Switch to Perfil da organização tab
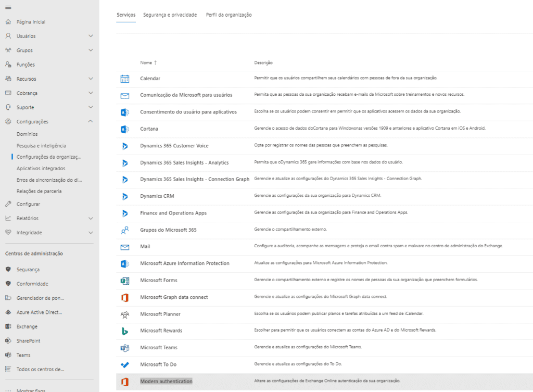This screenshot has height=392, width=533. click(229, 15)
